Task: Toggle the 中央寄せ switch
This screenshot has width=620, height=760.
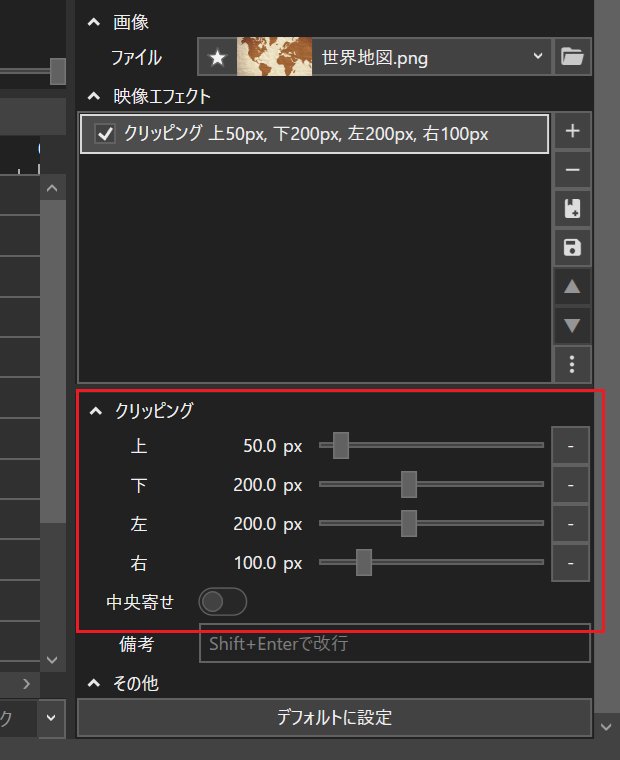Action: coord(222,602)
